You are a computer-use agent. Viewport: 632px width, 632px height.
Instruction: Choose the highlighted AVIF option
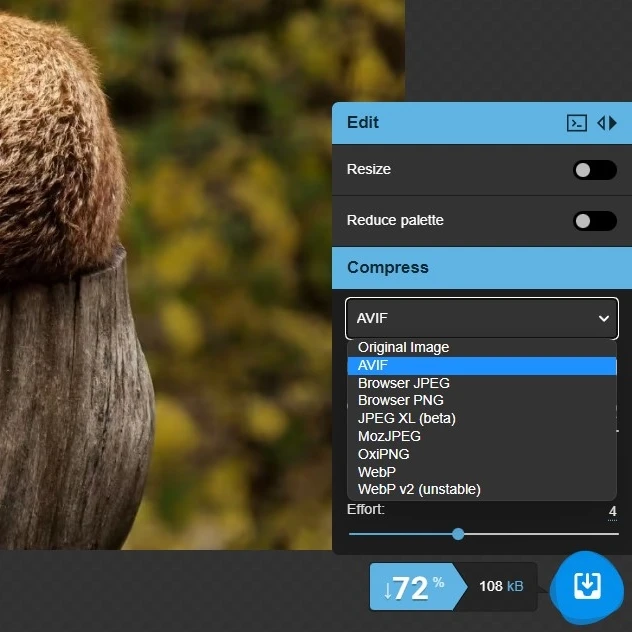point(373,365)
